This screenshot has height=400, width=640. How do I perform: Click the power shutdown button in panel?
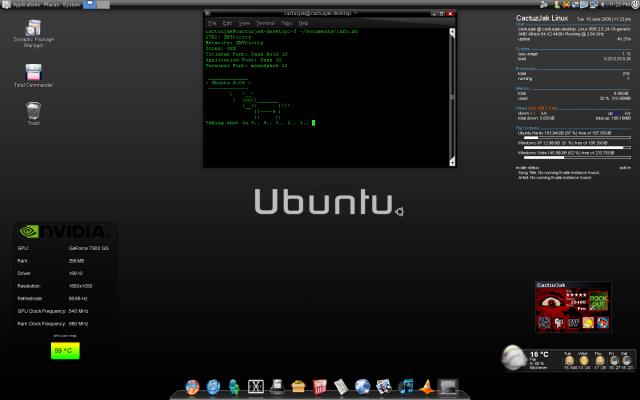(635, 4)
